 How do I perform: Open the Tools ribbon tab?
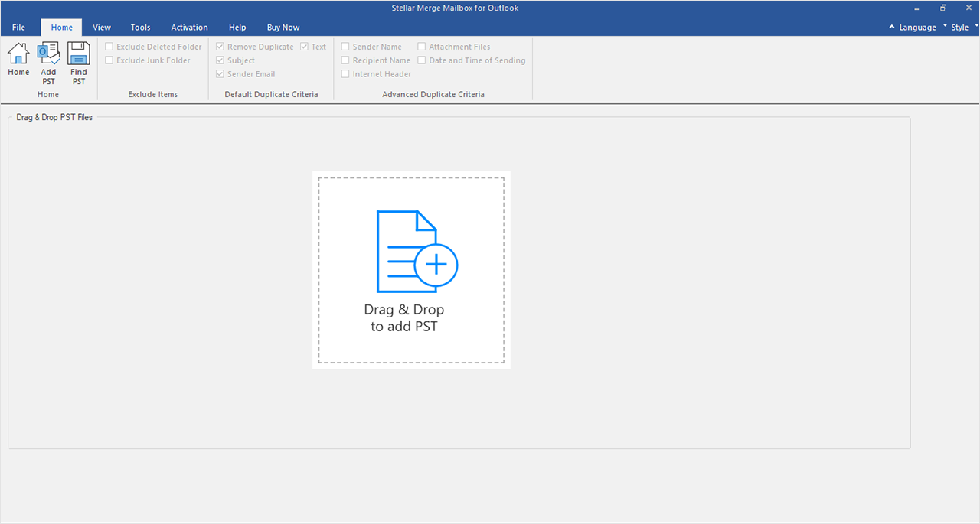[x=140, y=28]
